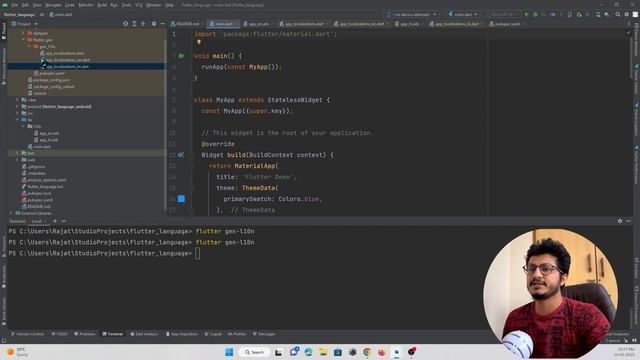This screenshot has height=360, width=640.
Task: Open File Explorer from the taskbar
Action: pyautogui.click(x=323, y=352)
